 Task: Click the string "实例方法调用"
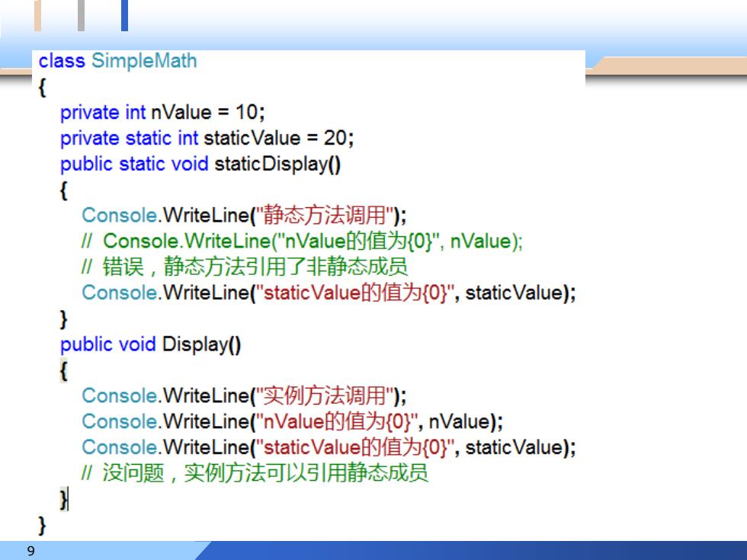325,395
